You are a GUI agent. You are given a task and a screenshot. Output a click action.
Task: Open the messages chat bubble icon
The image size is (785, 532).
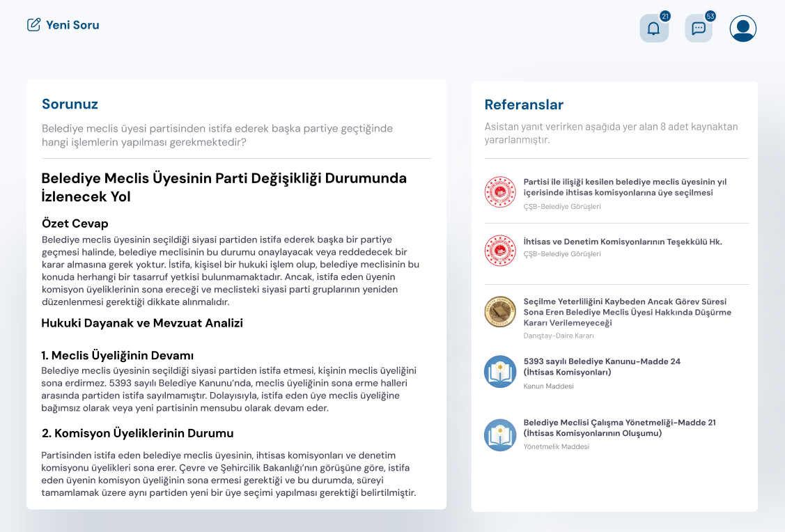tap(698, 29)
